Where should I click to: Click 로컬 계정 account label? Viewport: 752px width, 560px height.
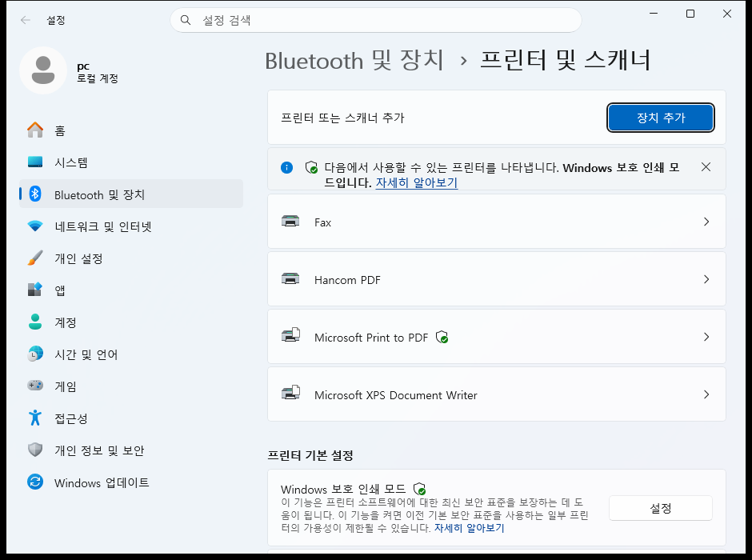tap(98, 78)
